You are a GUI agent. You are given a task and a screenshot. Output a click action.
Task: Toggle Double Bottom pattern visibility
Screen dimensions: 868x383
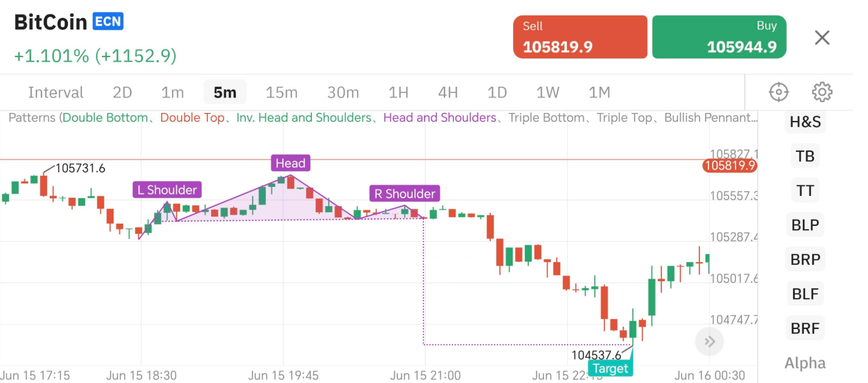tap(105, 117)
